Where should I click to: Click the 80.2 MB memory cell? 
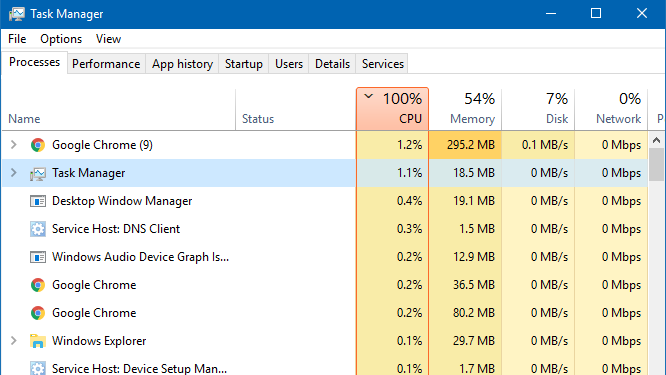pos(465,313)
